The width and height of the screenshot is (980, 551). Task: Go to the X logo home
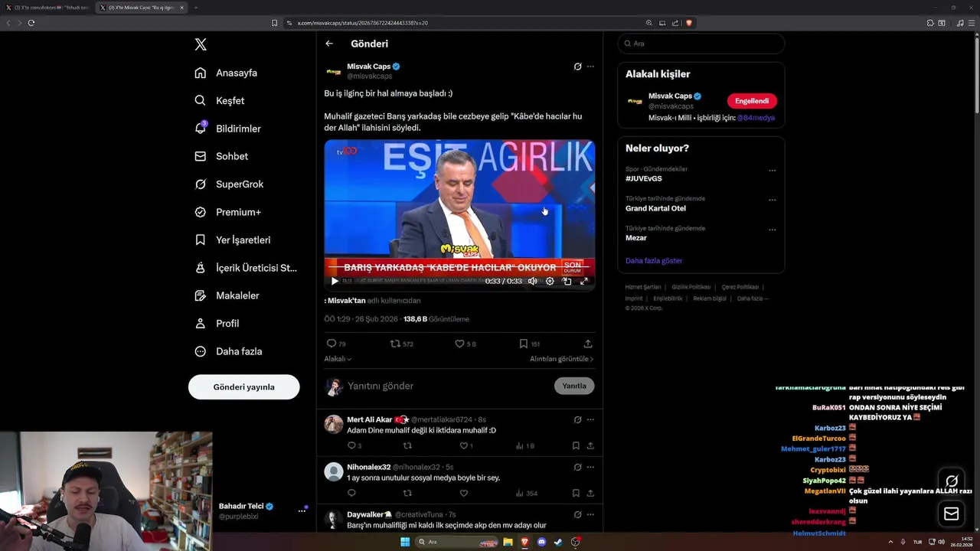(x=201, y=44)
